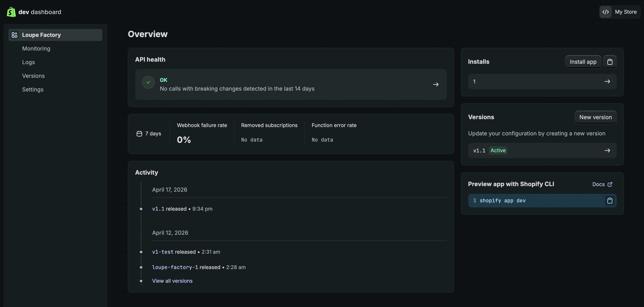Open Logs in sidebar
Viewport: 644px width, 307px height.
point(29,62)
